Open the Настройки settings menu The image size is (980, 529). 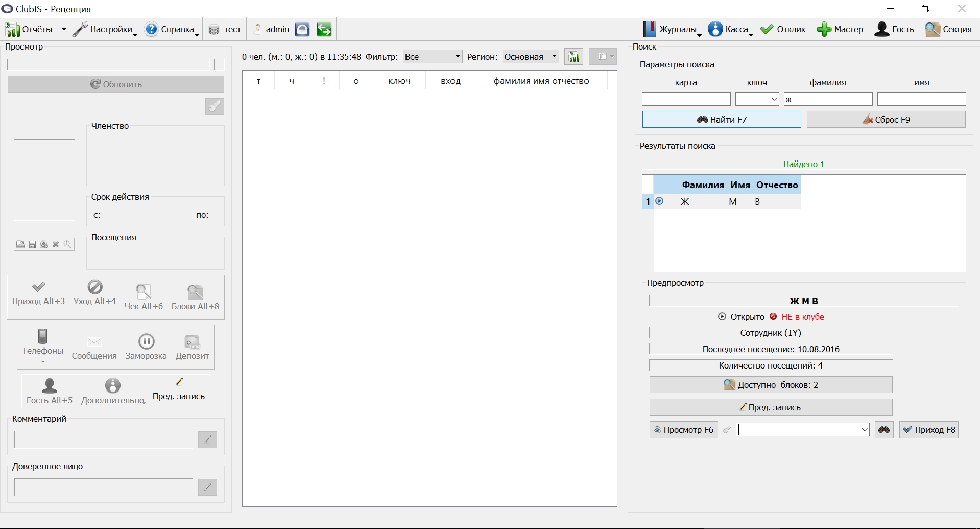[105, 29]
